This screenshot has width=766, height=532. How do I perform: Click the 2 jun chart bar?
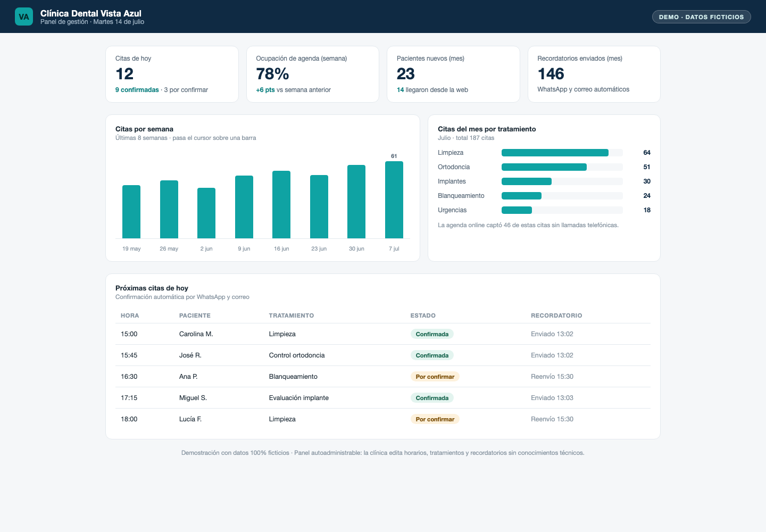click(206, 213)
